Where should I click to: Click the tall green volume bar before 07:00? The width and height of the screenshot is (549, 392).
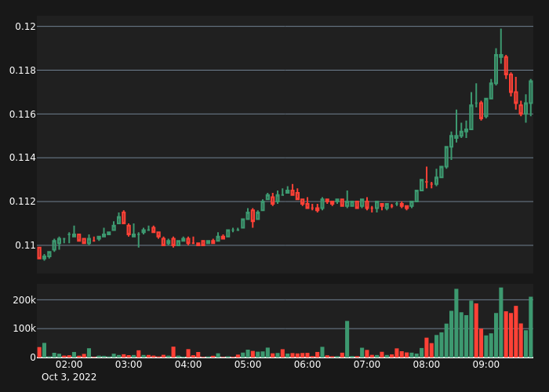(x=347, y=339)
